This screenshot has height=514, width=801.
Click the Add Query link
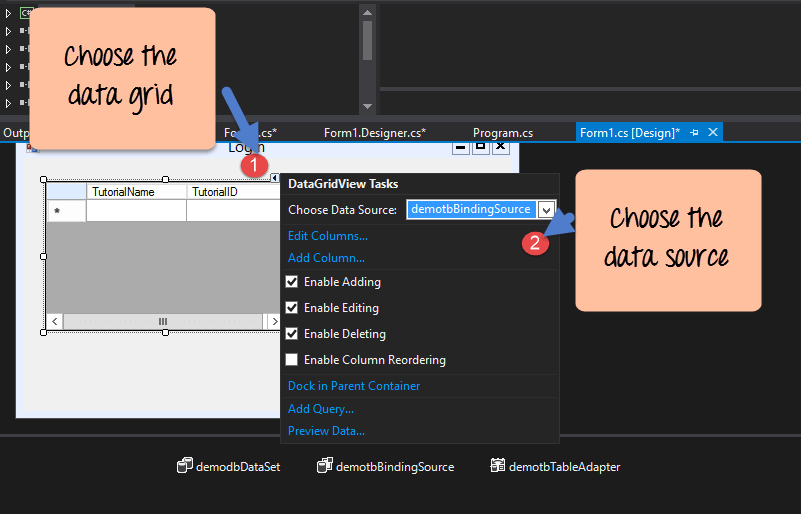tap(320, 409)
